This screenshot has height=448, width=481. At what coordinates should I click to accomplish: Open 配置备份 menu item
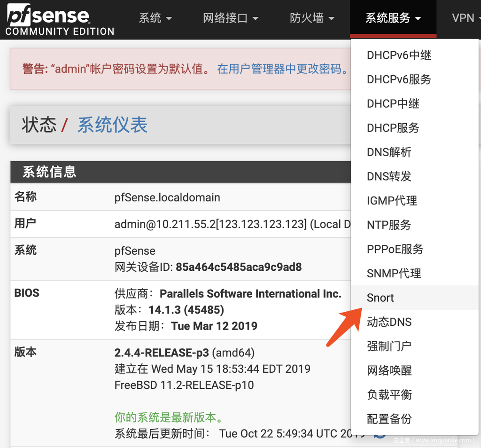tap(389, 419)
